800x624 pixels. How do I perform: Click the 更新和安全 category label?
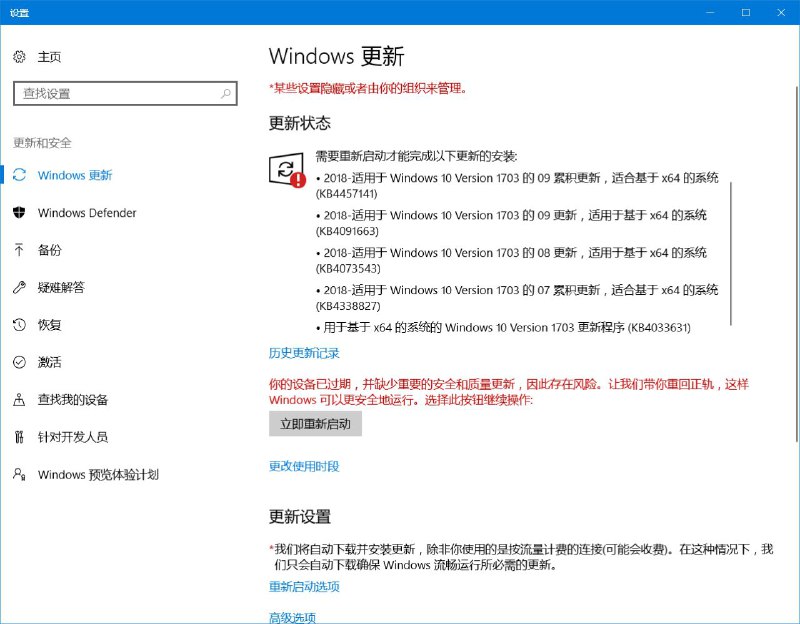[x=42, y=143]
